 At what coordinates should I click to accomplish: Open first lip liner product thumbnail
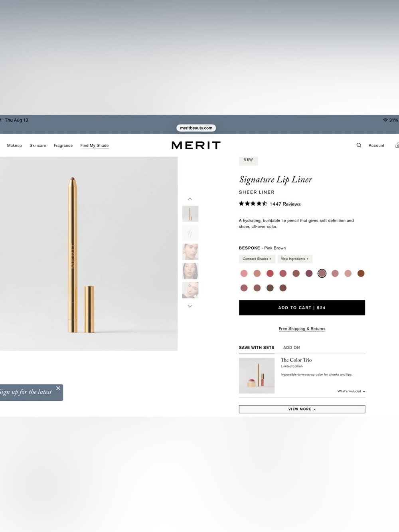click(190, 214)
